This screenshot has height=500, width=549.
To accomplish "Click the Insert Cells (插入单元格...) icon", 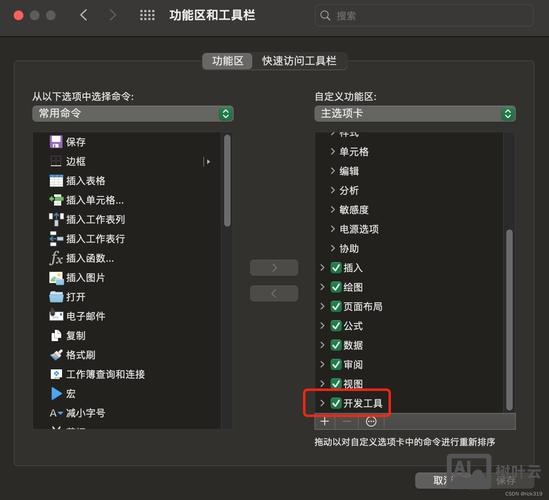I will click(x=56, y=200).
